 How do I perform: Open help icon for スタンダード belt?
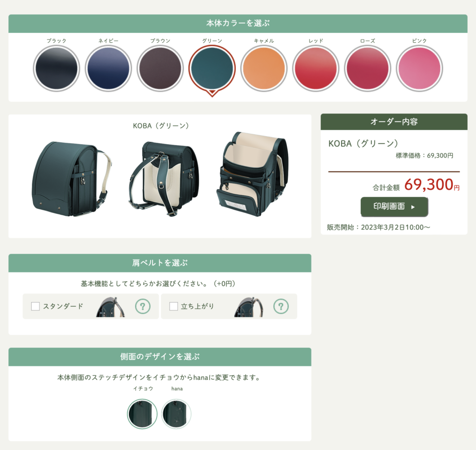143,306
